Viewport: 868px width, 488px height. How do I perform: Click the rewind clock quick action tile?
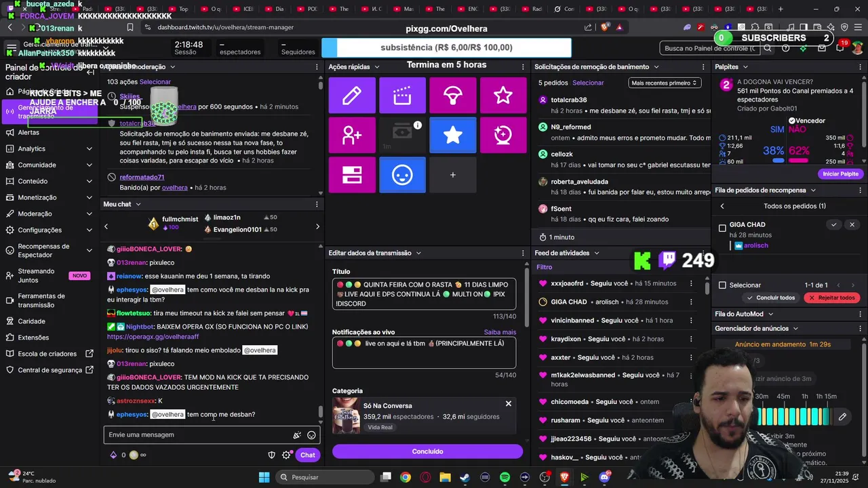tap(503, 135)
